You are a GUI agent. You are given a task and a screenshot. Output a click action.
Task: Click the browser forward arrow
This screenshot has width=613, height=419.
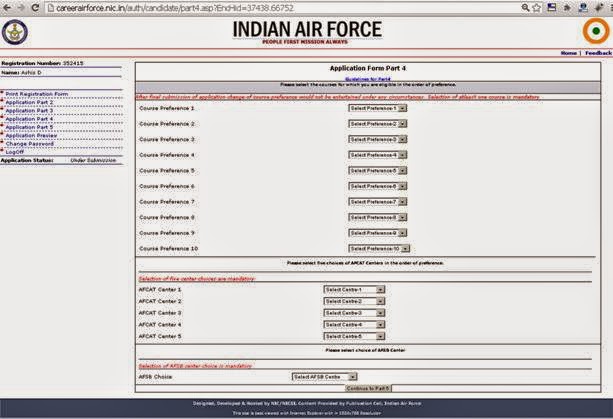pos(21,7)
